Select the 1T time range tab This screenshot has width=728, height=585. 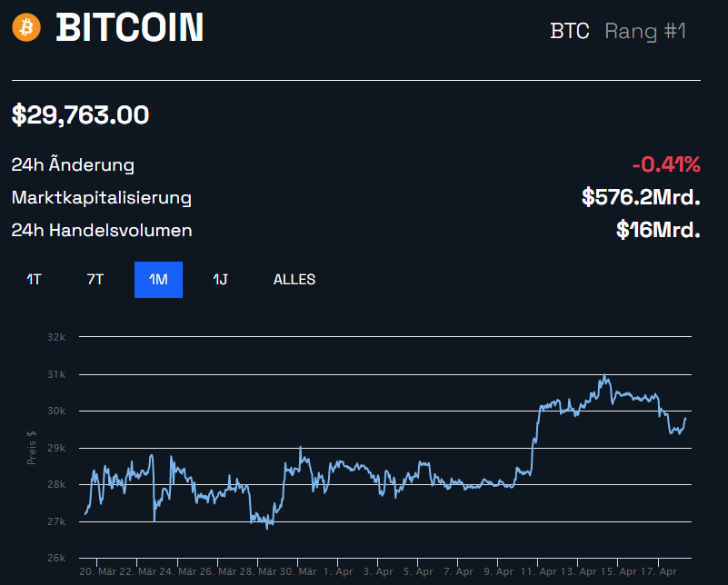click(33, 279)
